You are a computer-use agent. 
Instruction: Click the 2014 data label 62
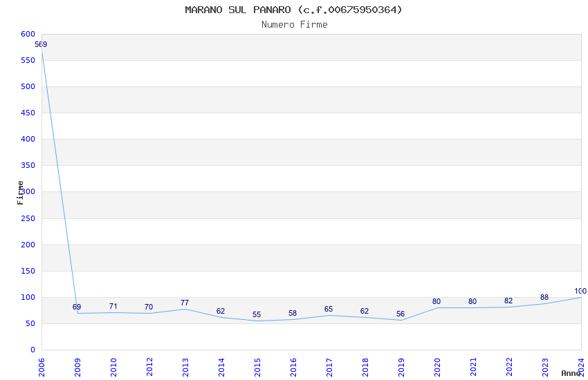[221, 311]
